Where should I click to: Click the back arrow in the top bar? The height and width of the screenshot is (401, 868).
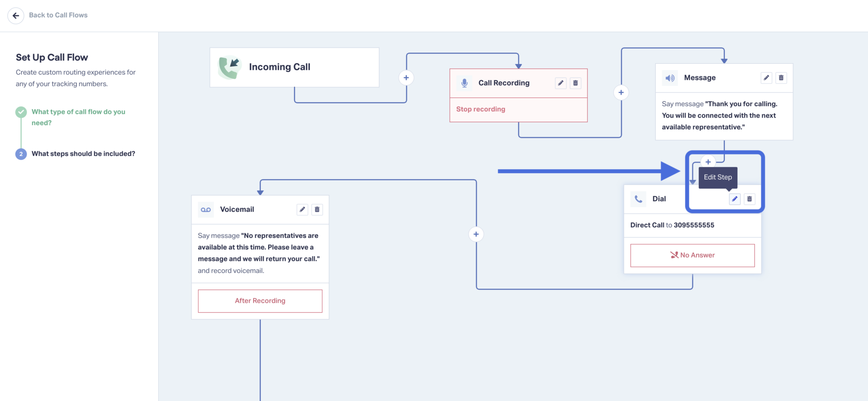point(16,15)
